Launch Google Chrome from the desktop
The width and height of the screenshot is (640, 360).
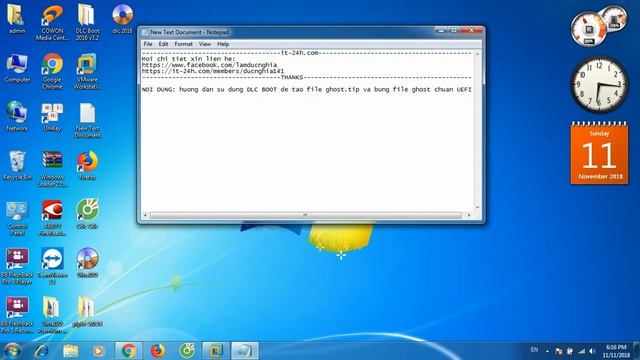coord(52,71)
